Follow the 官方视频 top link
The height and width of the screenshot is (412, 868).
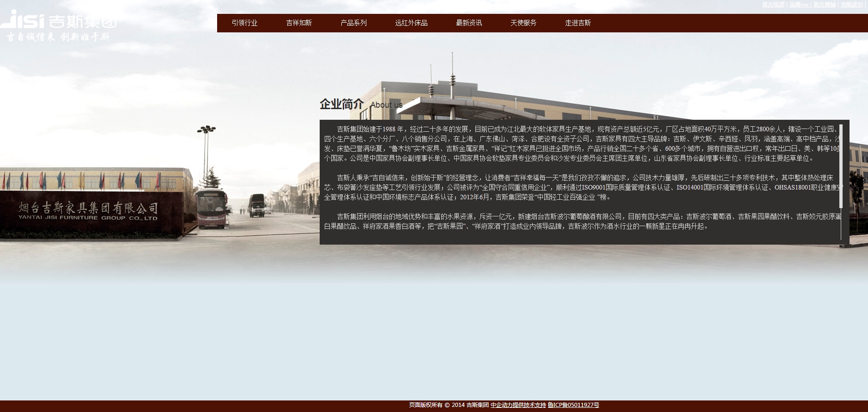pyautogui.click(x=773, y=5)
